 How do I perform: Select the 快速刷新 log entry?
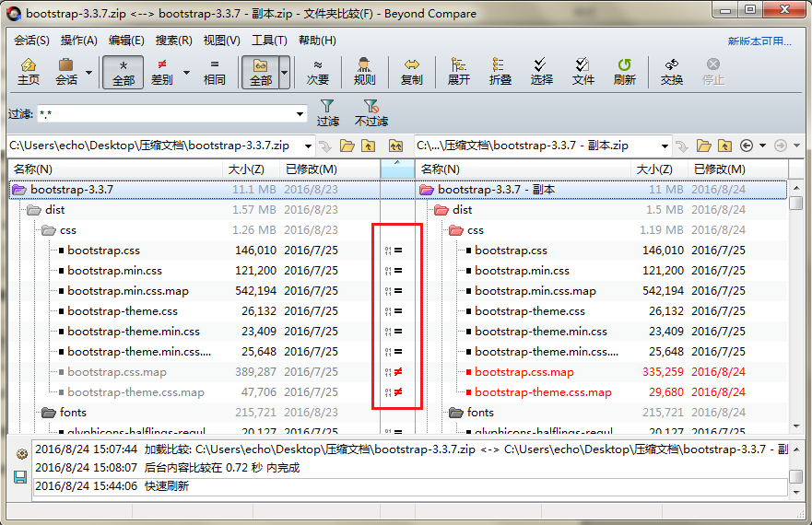pyautogui.click(x=411, y=486)
